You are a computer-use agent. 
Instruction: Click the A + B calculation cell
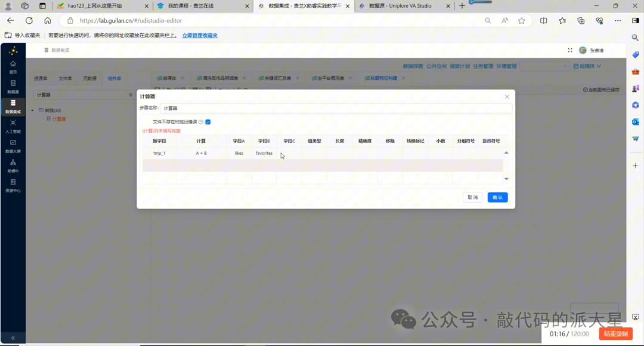pyautogui.click(x=202, y=153)
